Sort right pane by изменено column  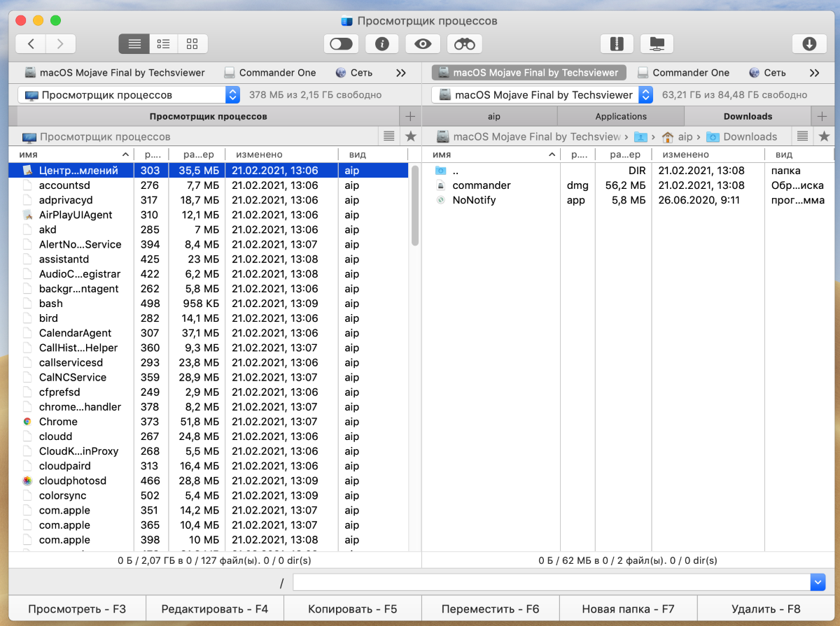(x=707, y=155)
